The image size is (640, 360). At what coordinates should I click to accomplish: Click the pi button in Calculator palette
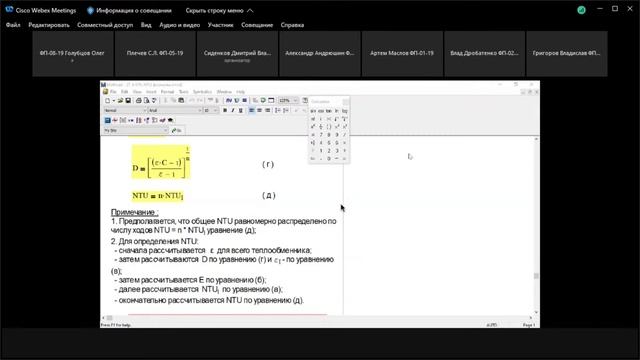[313, 135]
